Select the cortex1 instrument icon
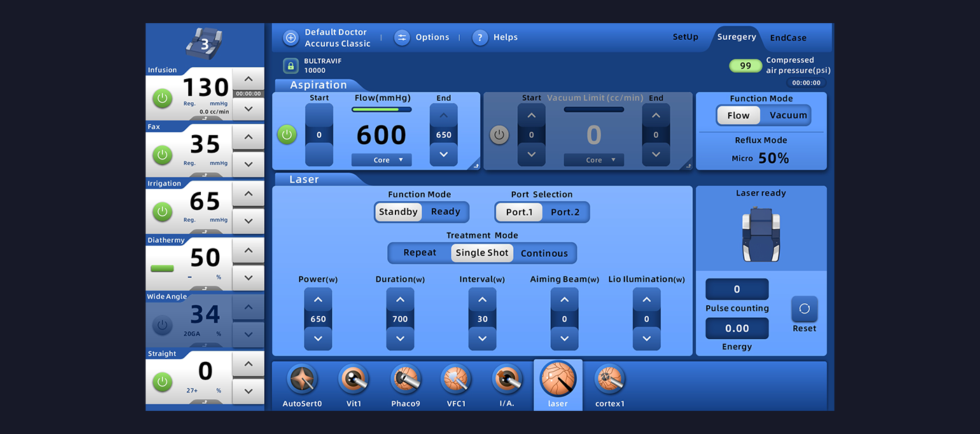This screenshot has width=980, height=434. coord(610,380)
